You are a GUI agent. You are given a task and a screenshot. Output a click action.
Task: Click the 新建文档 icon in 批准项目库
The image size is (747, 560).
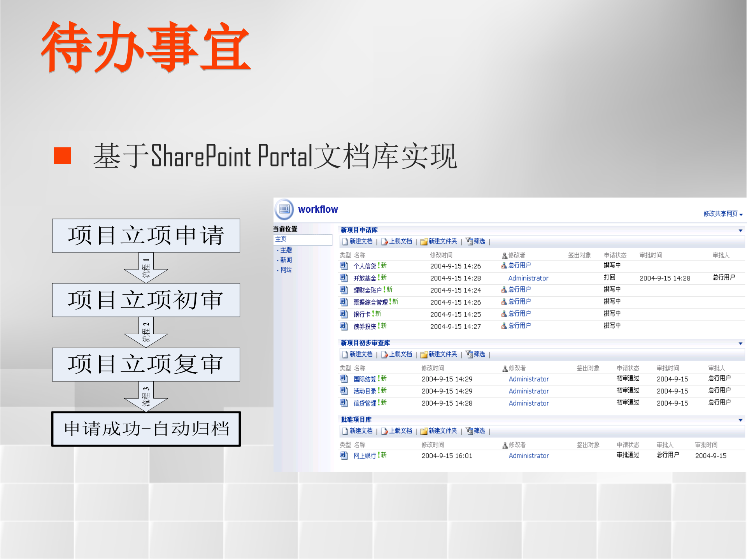coord(345,430)
